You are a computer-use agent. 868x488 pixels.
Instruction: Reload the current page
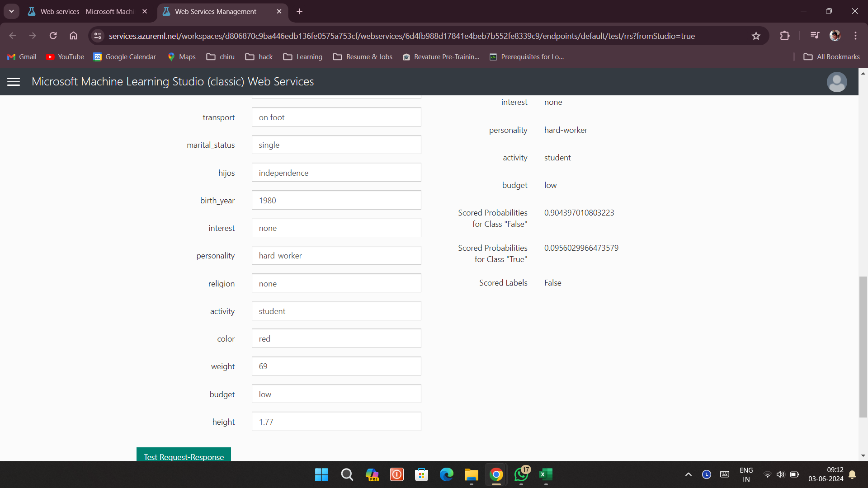pos(53,36)
